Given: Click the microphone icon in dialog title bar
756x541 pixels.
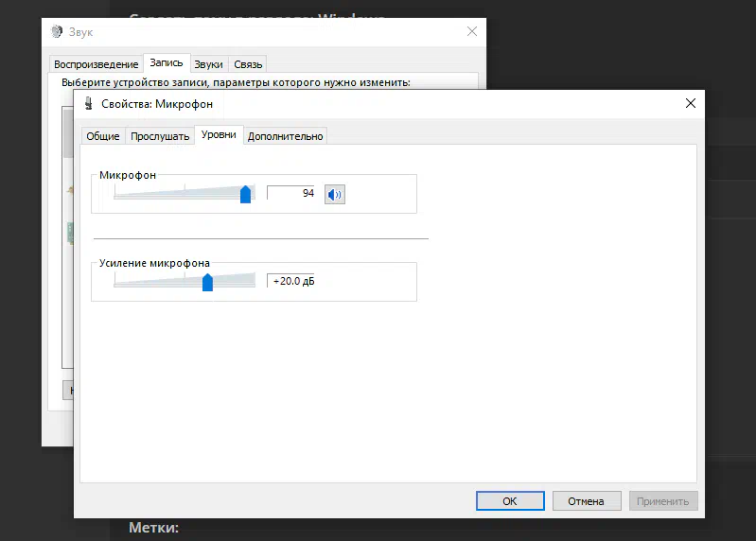Looking at the screenshot, I should [x=88, y=104].
